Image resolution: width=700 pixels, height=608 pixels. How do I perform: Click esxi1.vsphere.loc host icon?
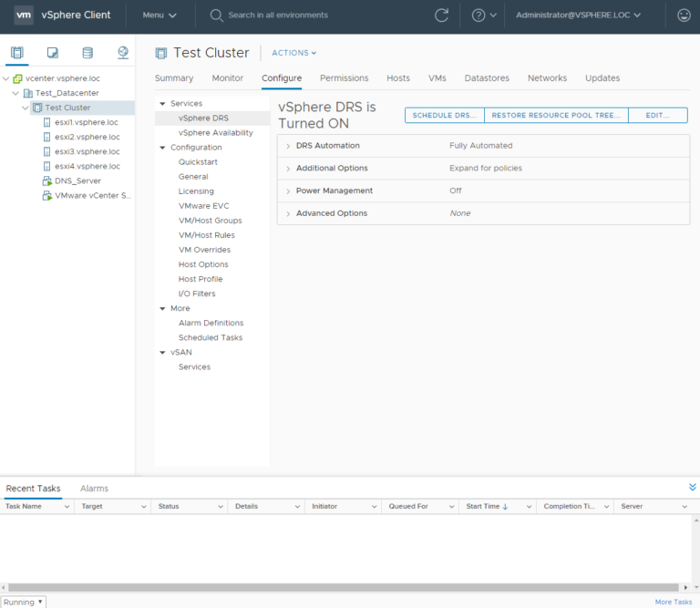click(46, 122)
